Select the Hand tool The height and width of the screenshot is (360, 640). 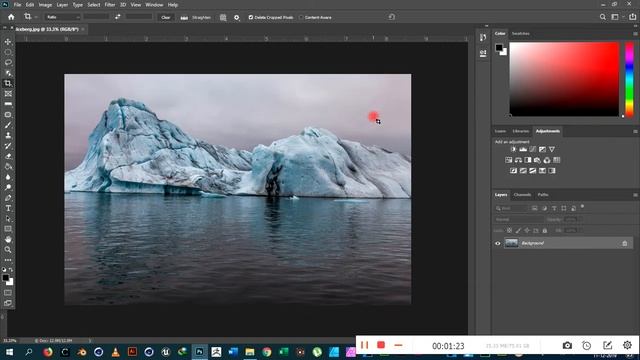coord(8,239)
